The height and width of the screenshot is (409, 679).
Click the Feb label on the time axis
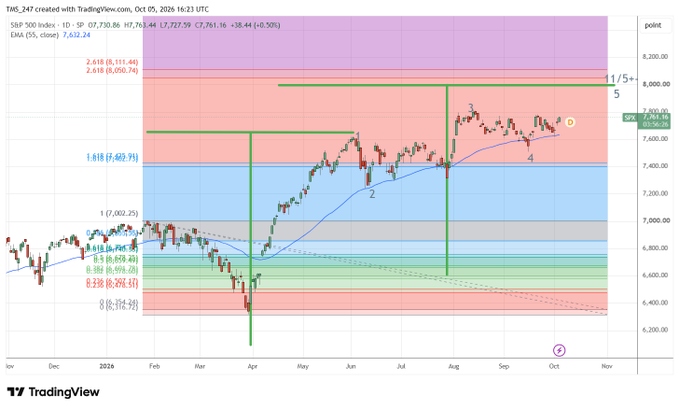click(154, 366)
